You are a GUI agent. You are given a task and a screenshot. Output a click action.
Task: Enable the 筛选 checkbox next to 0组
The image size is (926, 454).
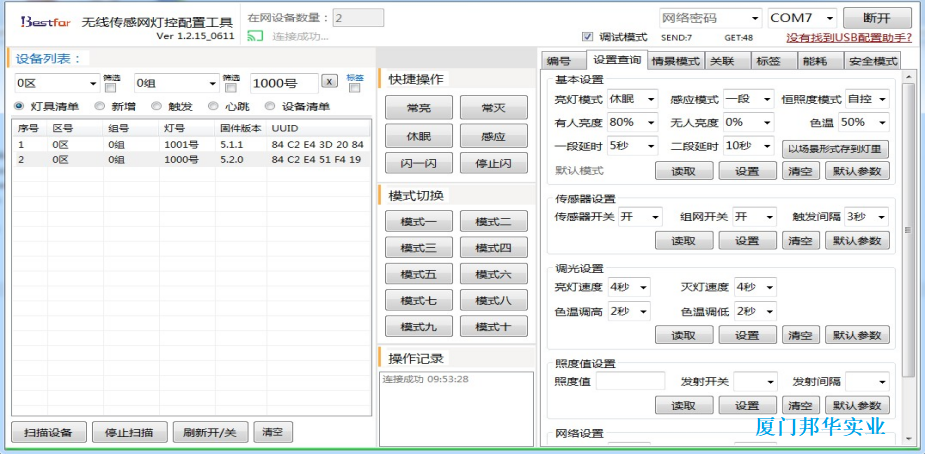(x=231, y=88)
